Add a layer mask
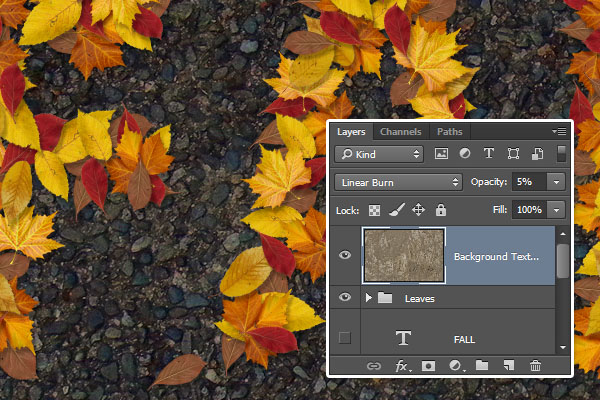600x400 pixels. pos(428,366)
